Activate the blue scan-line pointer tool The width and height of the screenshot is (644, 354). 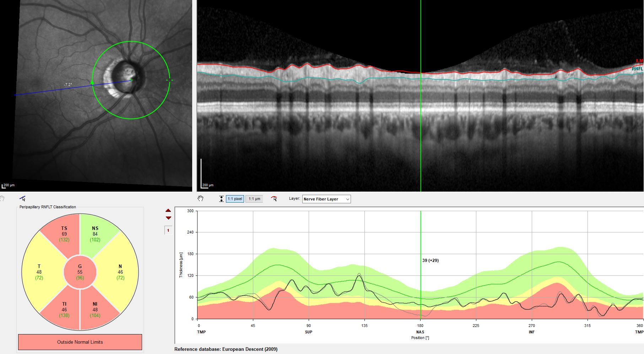(23, 198)
